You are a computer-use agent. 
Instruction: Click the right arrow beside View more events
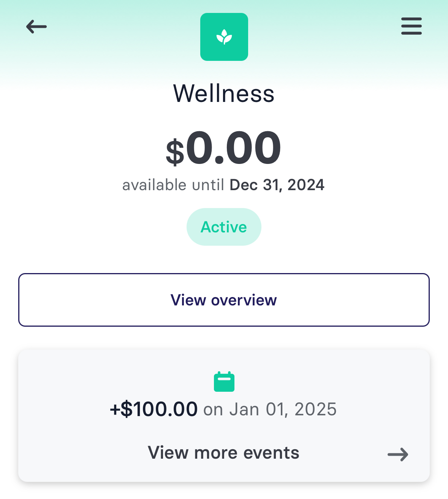click(x=398, y=455)
